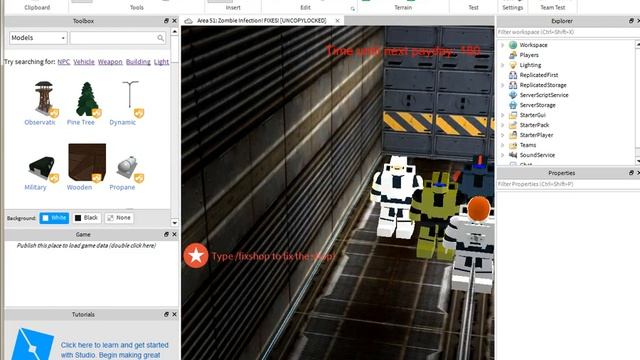Image resolution: width=640 pixels, height=360 pixels.
Task: Click the Publish this place message
Action: (86, 245)
